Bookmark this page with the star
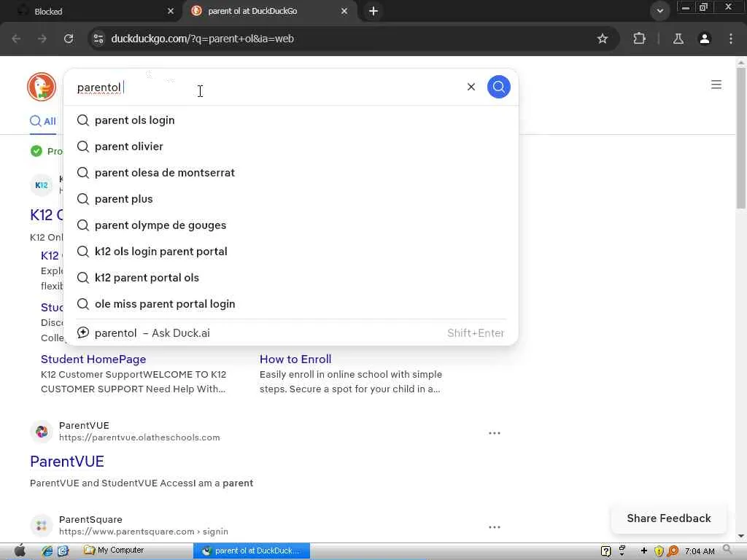 (602, 39)
